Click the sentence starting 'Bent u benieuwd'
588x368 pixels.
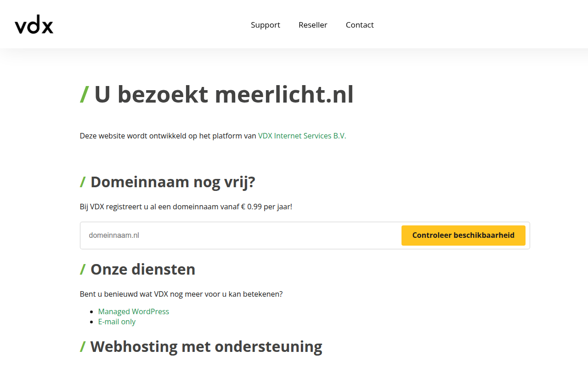click(x=181, y=294)
